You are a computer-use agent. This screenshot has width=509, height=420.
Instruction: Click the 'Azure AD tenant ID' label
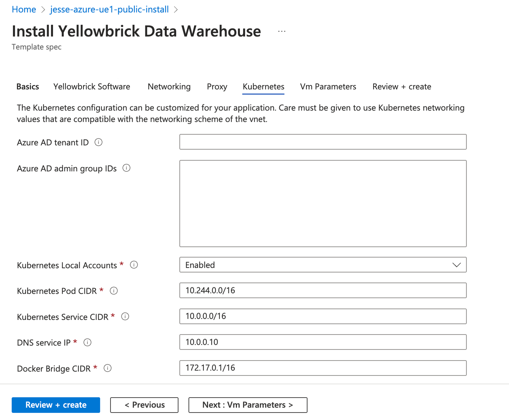tap(53, 143)
